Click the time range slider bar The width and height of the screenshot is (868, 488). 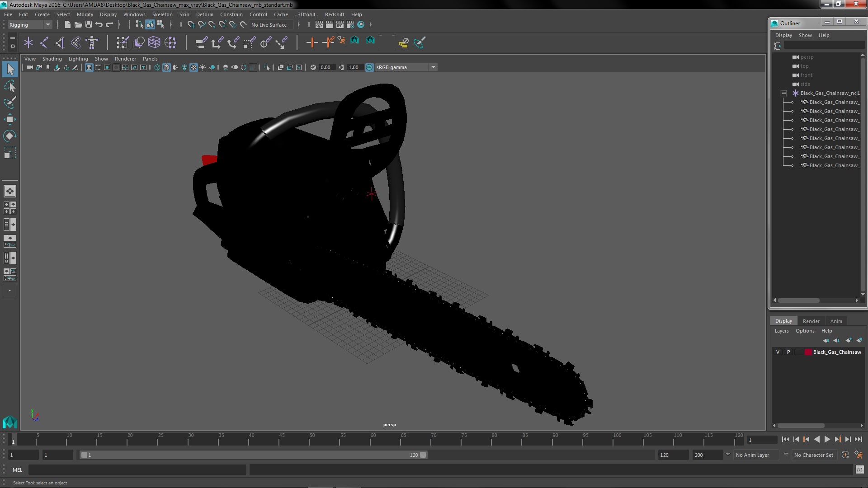[253, 455]
